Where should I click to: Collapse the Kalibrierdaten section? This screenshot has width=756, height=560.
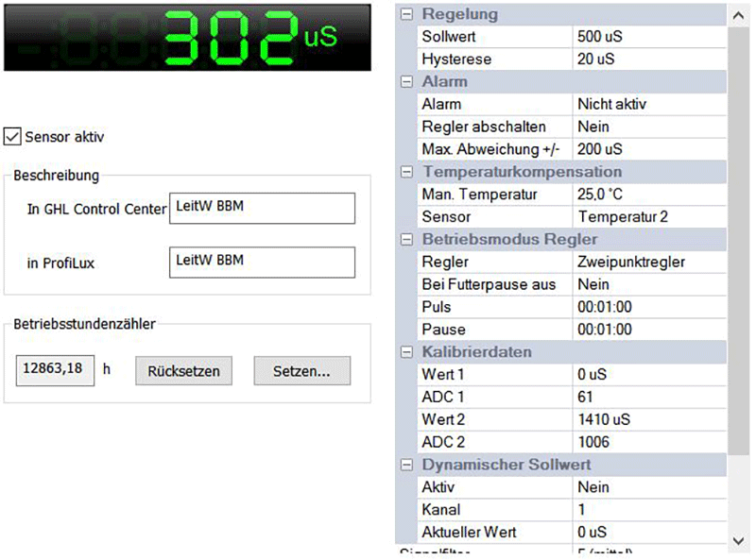click(407, 351)
